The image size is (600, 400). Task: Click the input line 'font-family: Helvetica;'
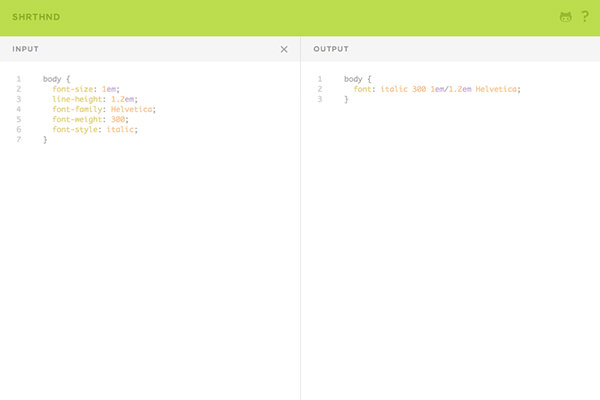tap(104, 109)
